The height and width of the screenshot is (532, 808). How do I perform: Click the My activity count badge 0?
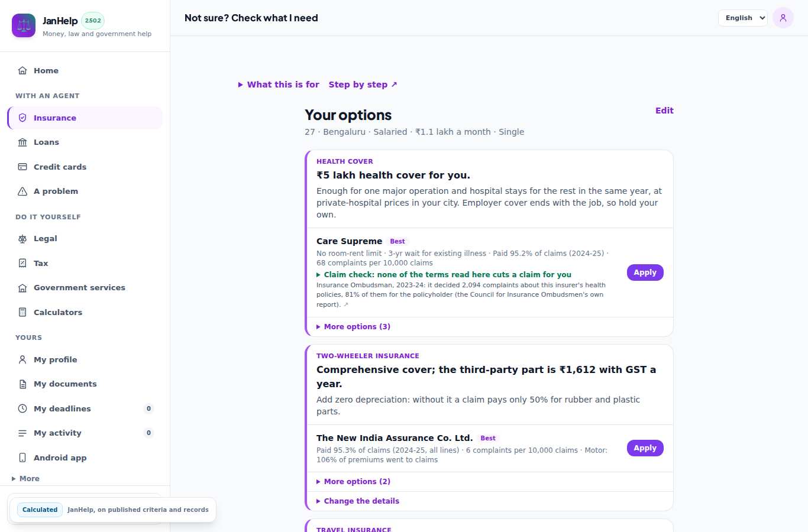click(x=148, y=433)
